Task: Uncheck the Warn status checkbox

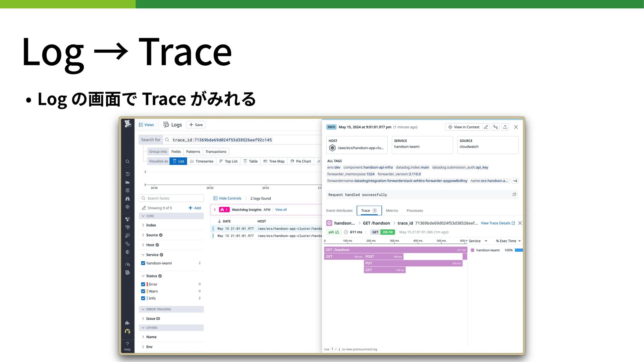Action: tap(143, 291)
